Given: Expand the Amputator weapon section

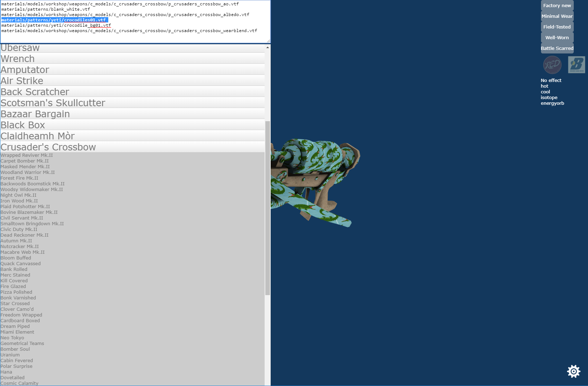Looking at the screenshot, I should point(132,70).
